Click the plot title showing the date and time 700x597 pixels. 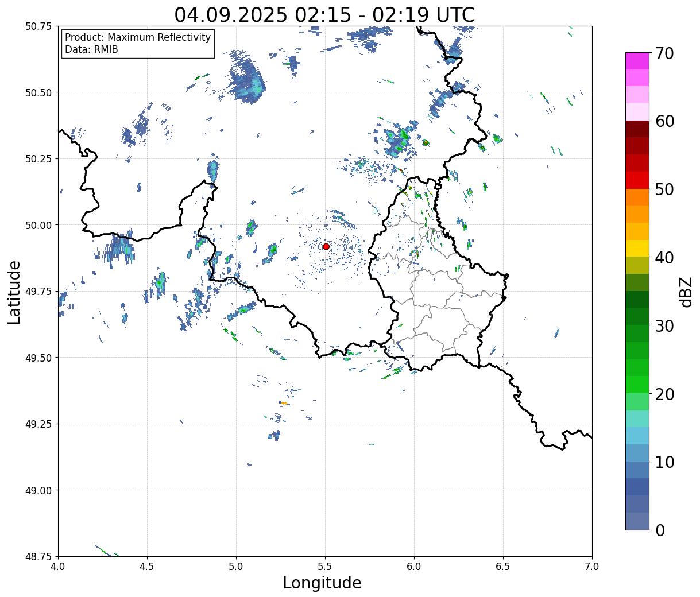[x=324, y=15]
